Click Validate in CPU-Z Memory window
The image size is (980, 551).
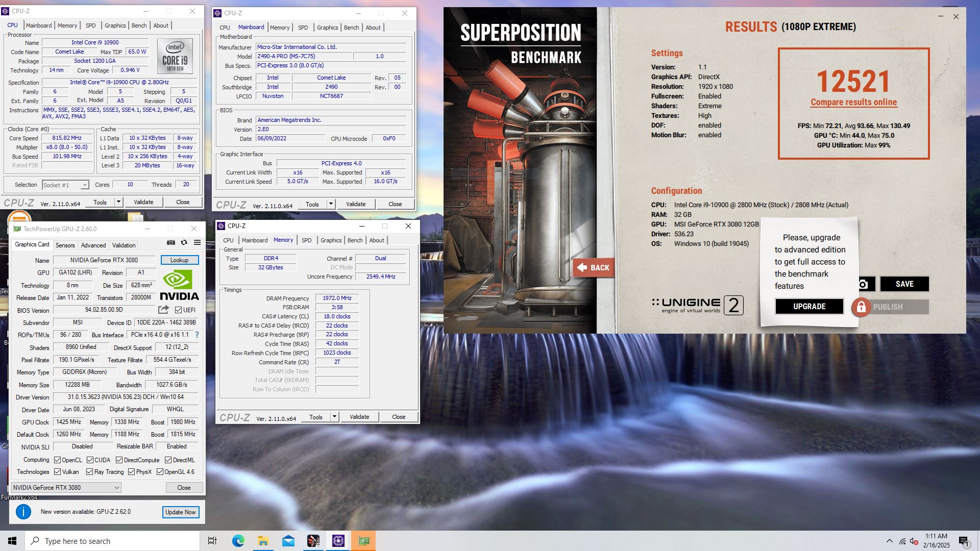(359, 417)
